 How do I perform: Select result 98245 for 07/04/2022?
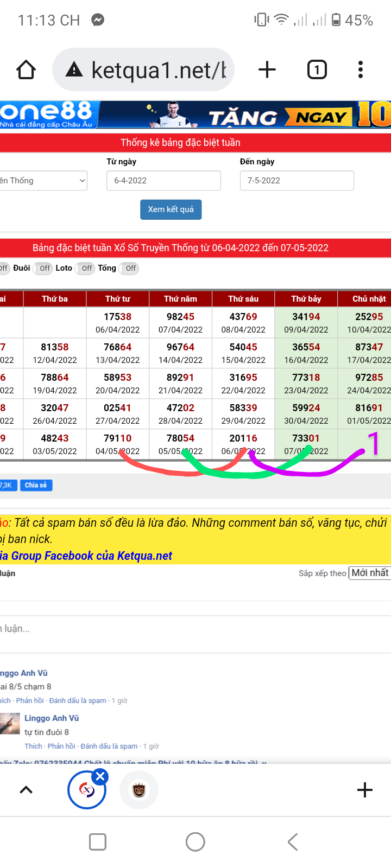tap(181, 317)
